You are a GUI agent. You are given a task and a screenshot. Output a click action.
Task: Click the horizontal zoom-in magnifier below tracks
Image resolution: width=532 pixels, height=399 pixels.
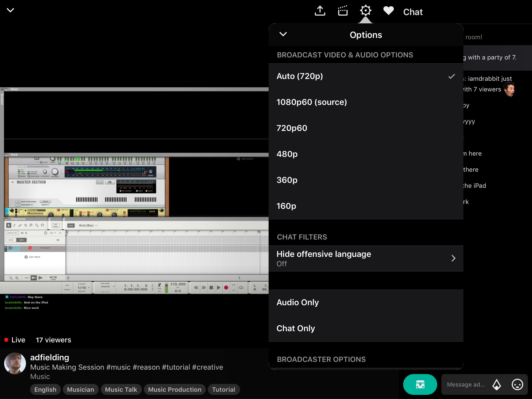[17, 278]
